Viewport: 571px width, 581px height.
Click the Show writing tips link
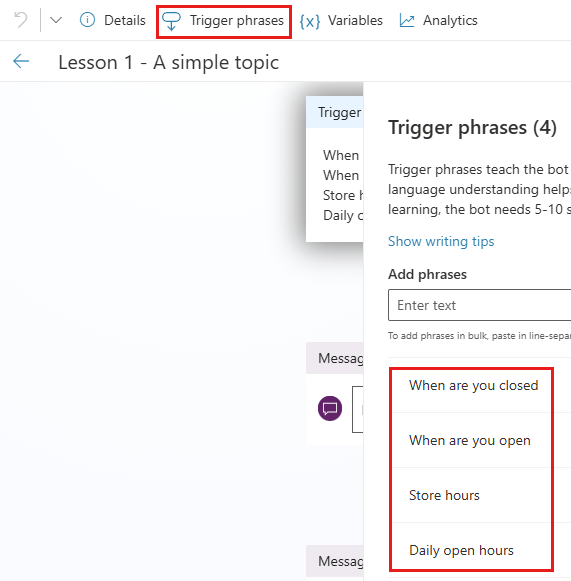pos(441,241)
